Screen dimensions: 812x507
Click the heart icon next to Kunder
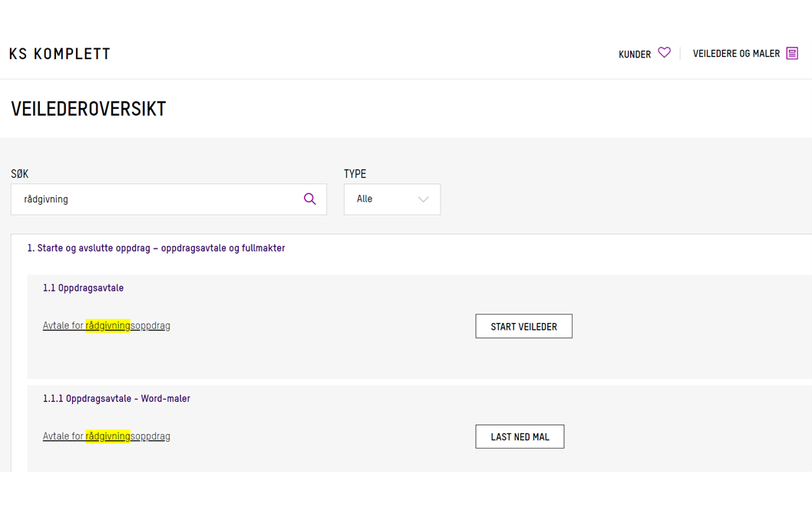click(x=665, y=52)
